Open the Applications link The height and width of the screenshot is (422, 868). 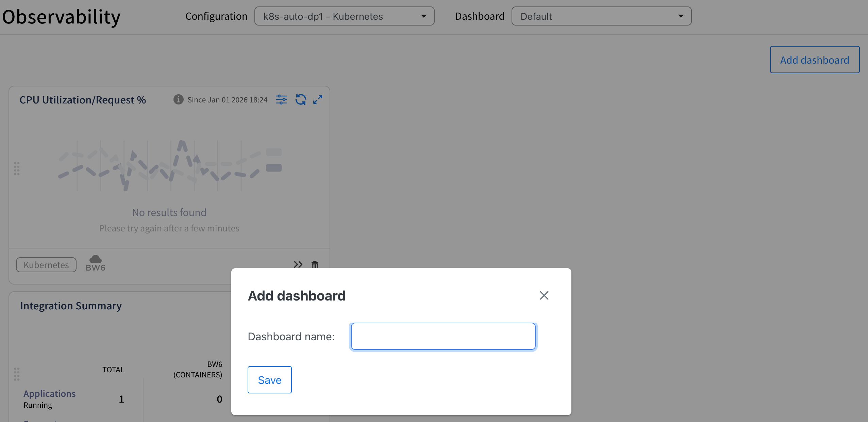click(x=50, y=393)
